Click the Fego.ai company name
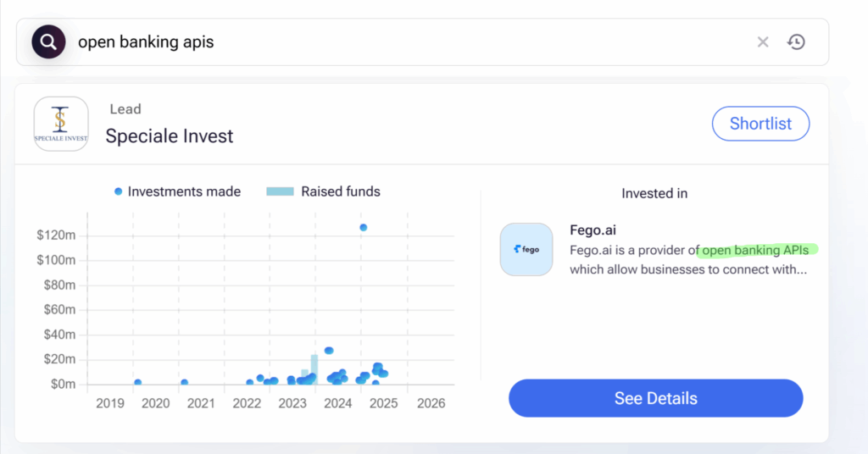The height and width of the screenshot is (454, 868). (x=593, y=230)
